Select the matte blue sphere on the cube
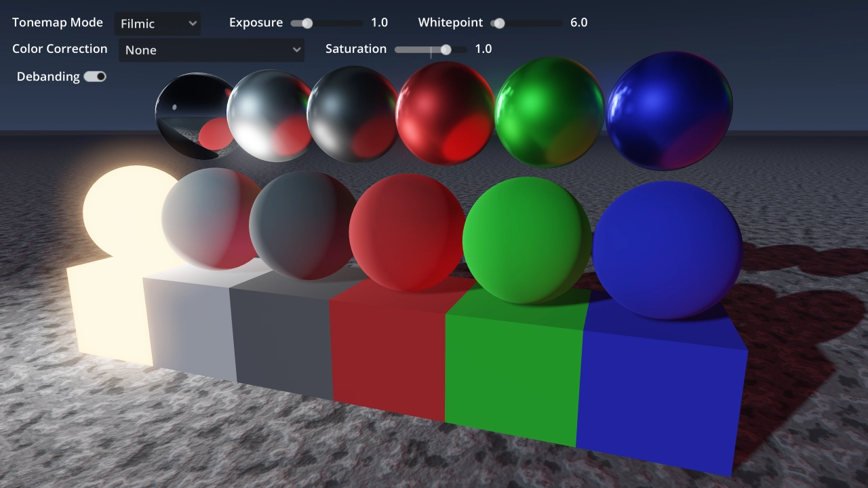The width and height of the screenshot is (868, 488). (668, 249)
